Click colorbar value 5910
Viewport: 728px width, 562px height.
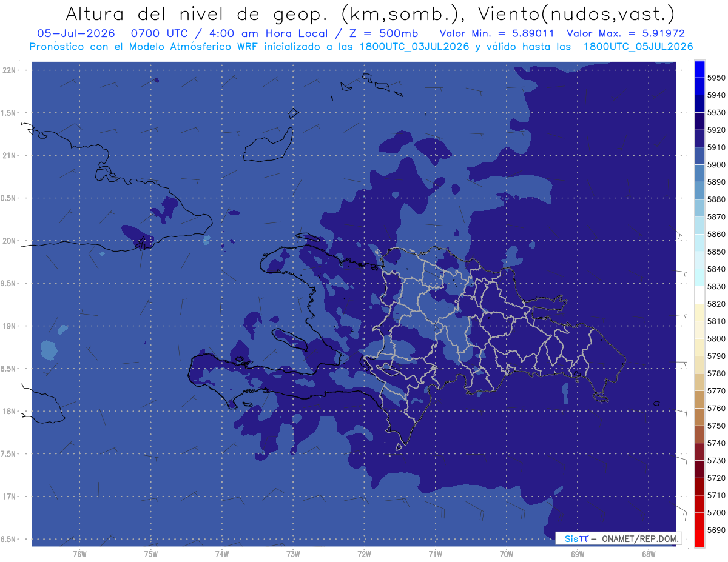[x=716, y=147]
